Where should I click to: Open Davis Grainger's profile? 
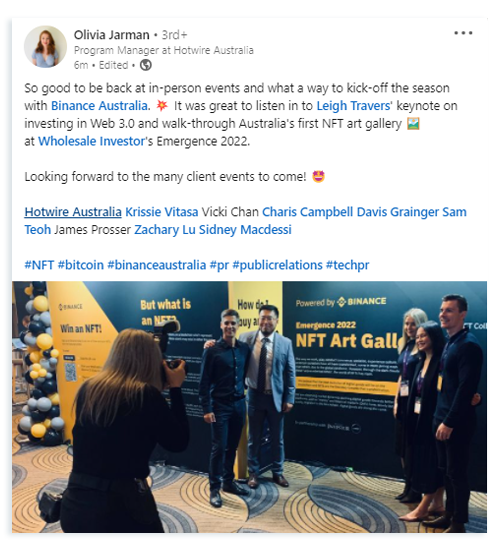point(398,212)
